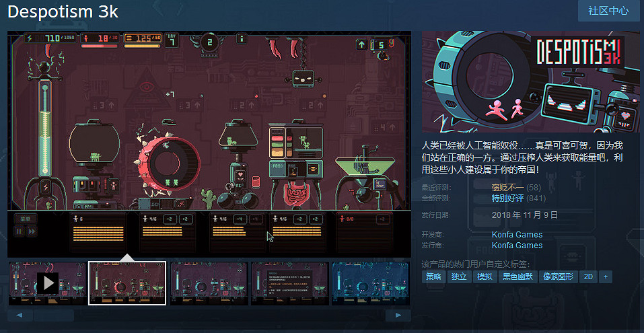644x333 pixels.
Task: Select the 模拟 tag
Action: (485, 276)
